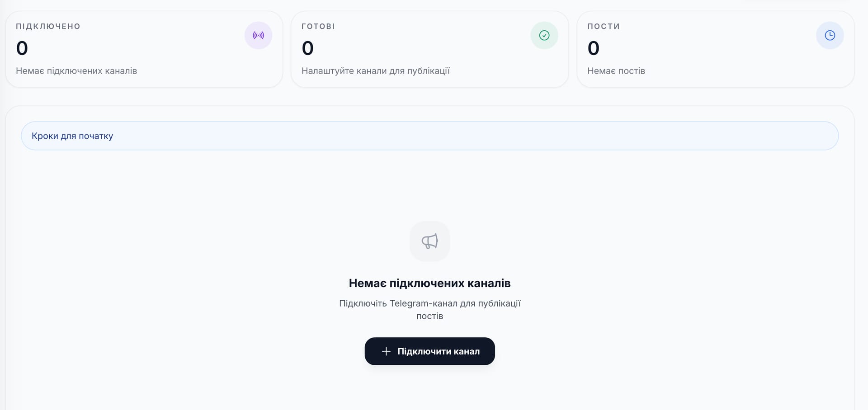This screenshot has height=410, width=868.
Task: Click the blue clock icon
Action: [830, 35]
